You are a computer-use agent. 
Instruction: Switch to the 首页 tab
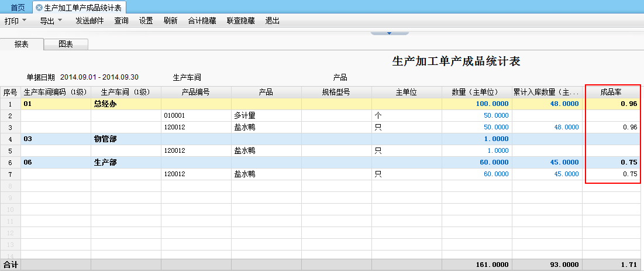[18, 8]
